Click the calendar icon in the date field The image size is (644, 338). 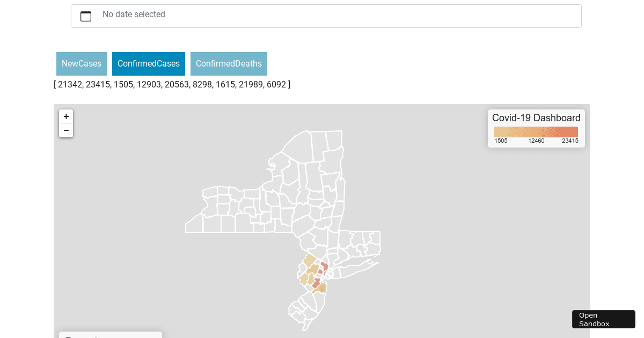(86, 16)
